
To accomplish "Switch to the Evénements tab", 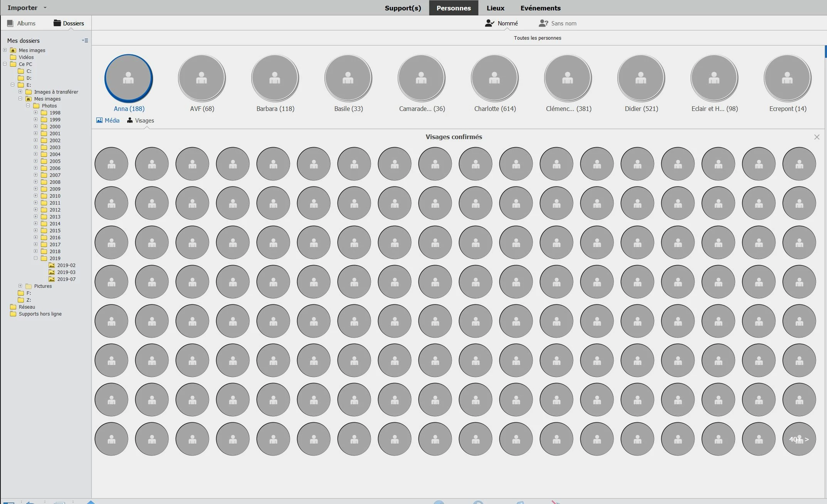I will pyautogui.click(x=540, y=8).
